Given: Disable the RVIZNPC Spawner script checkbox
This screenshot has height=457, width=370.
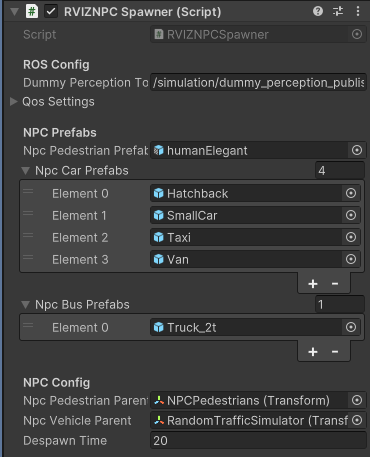Looking at the screenshot, I should pyautogui.click(x=51, y=12).
